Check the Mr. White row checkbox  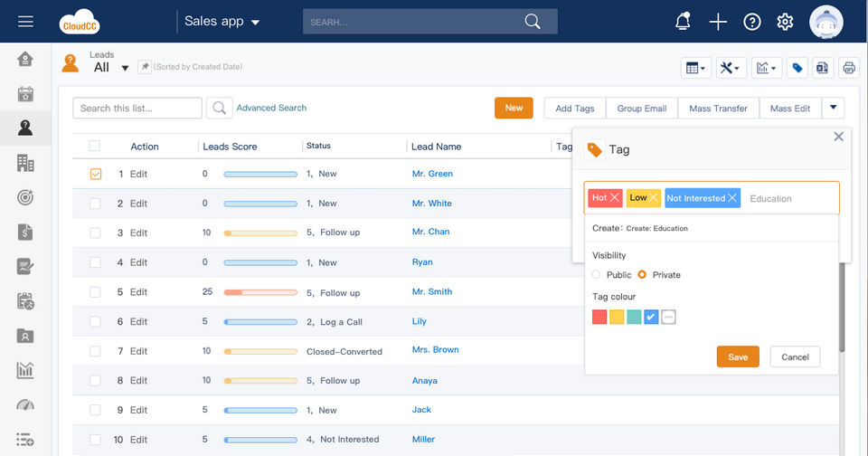[95, 204]
